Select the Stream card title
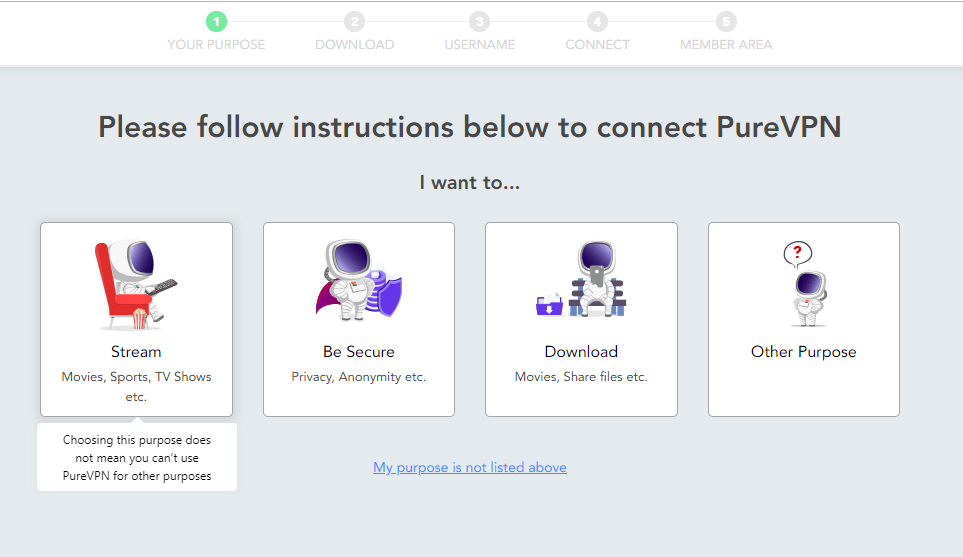The width and height of the screenshot is (963, 557). [x=136, y=352]
